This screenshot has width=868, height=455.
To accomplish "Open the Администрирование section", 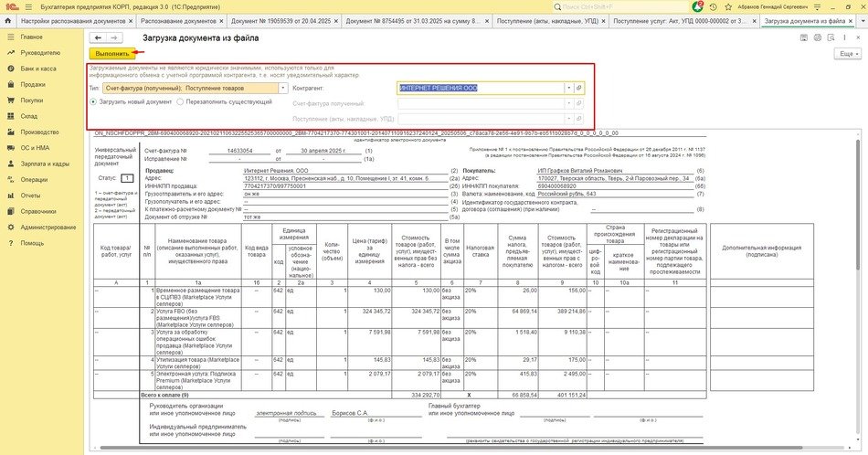I will point(48,227).
